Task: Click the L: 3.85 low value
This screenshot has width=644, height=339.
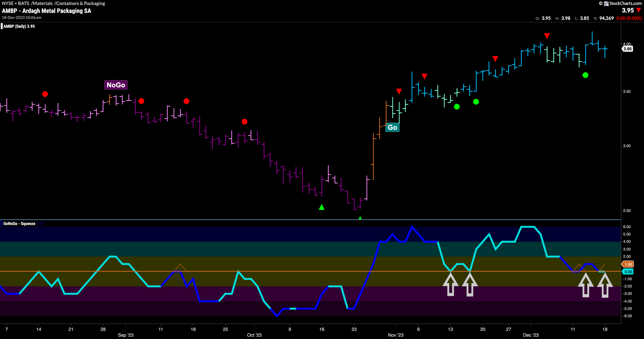Action: point(582,18)
